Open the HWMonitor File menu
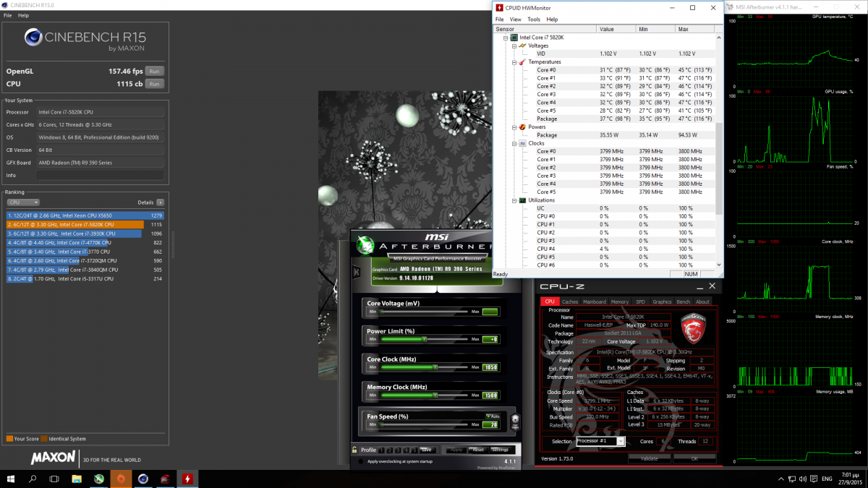This screenshot has height=488, width=868. (499, 20)
